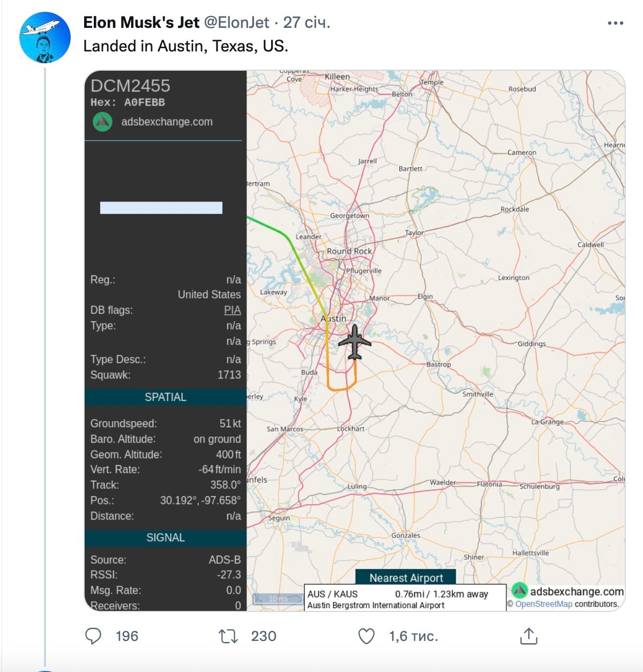
Task: Retweet using the arrows icon
Action: [x=228, y=636]
